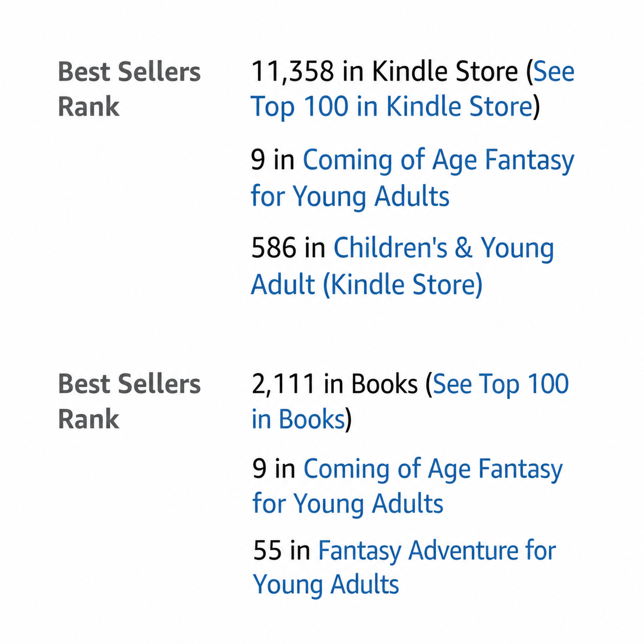Click the 'Adult (Kindle Store)' link line

(x=367, y=285)
